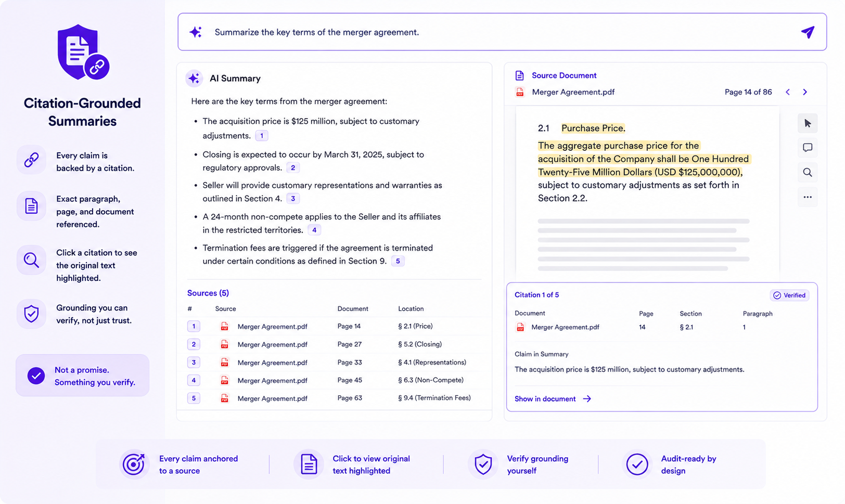The image size is (845, 504).
Task: Go to previous page with left chevron
Action: point(788,92)
